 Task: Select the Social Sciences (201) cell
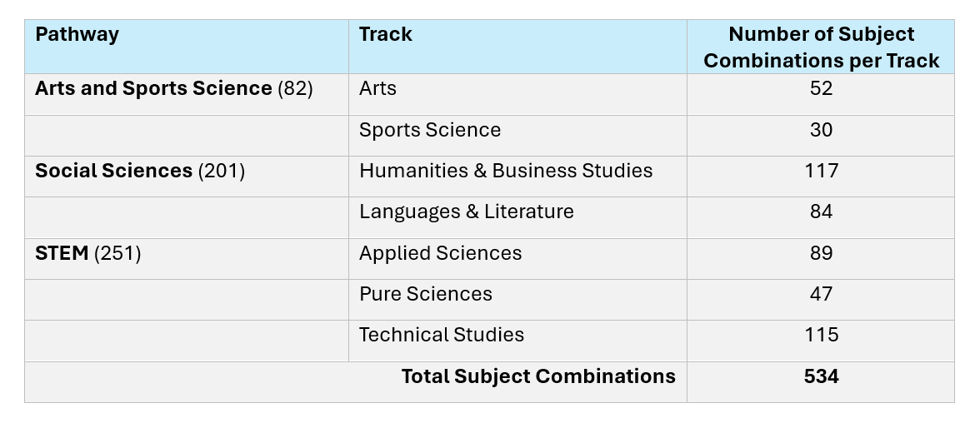[187, 177]
